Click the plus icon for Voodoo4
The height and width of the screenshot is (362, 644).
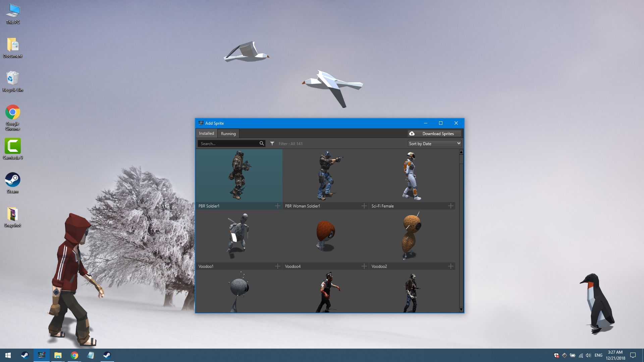click(x=364, y=266)
